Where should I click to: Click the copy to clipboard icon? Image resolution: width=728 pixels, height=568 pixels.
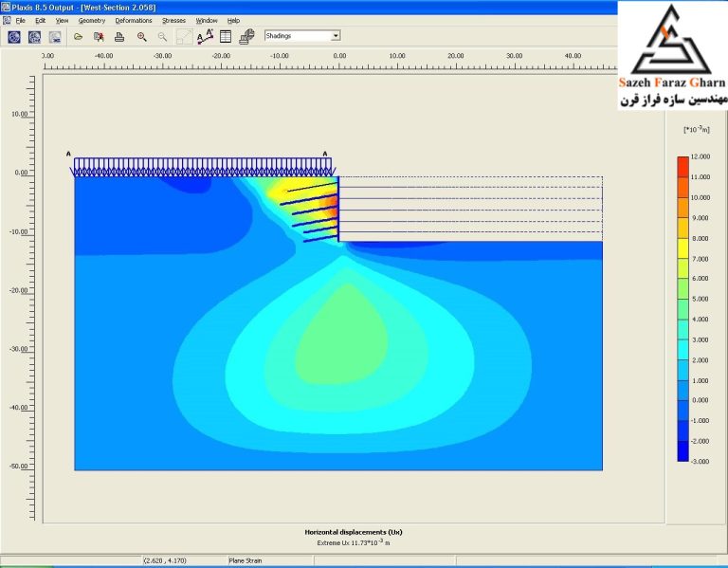click(x=99, y=37)
